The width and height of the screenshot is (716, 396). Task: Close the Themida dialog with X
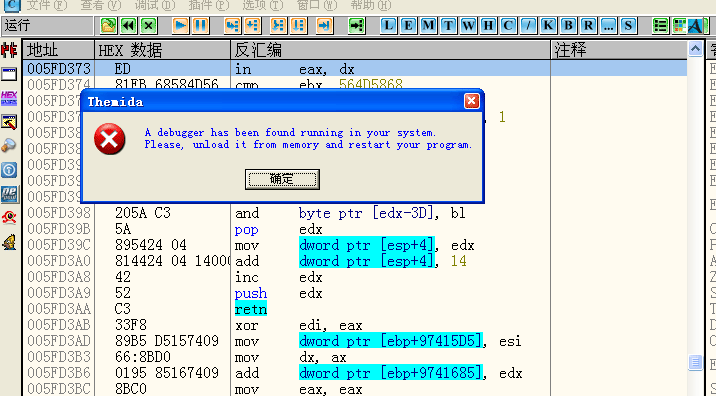coord(471,101)
